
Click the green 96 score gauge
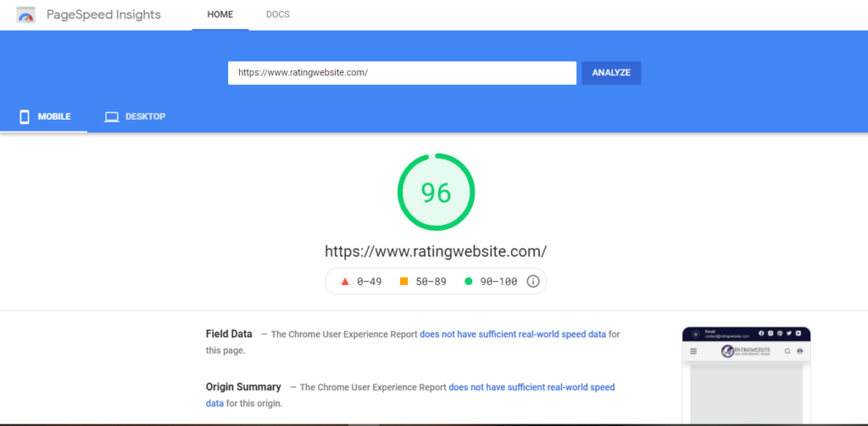point(436,193)
